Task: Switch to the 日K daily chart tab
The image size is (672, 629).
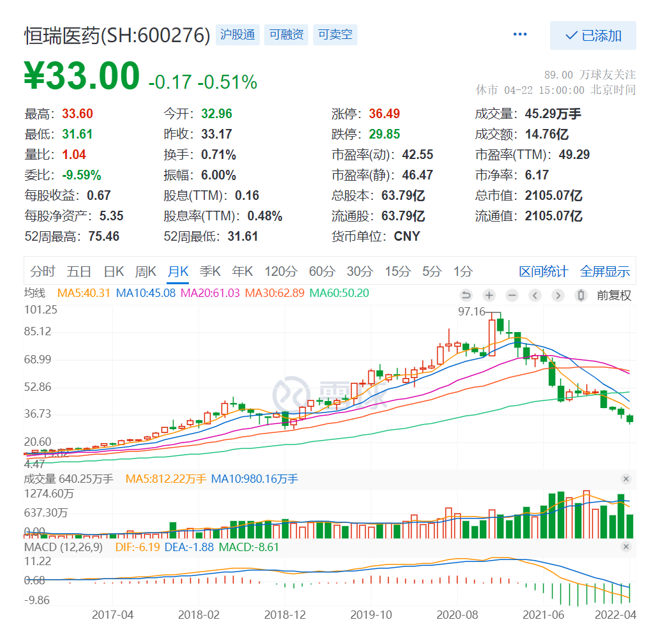Action: pos(113,271)
